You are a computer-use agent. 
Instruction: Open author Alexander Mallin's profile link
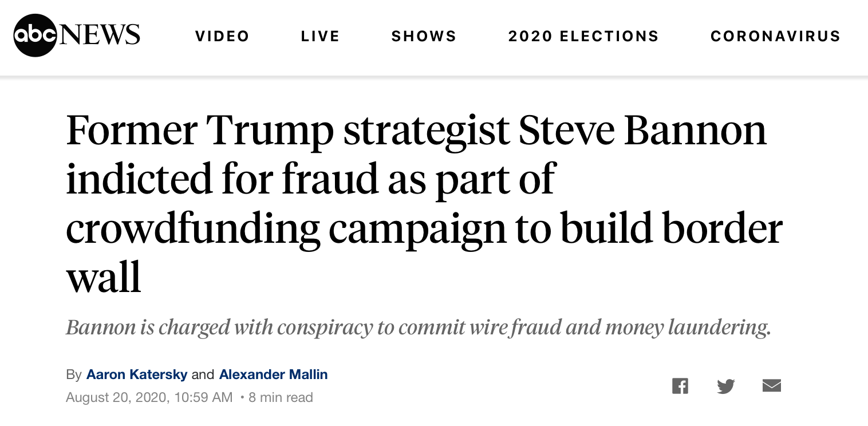click(x=273, y=374)
